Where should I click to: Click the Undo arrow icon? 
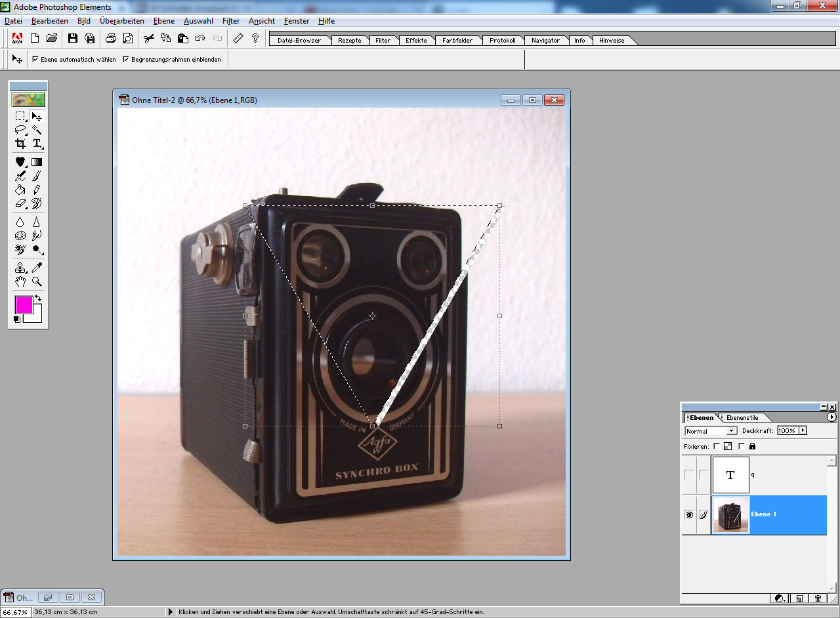pyautogui.click(x=200, y=38)
